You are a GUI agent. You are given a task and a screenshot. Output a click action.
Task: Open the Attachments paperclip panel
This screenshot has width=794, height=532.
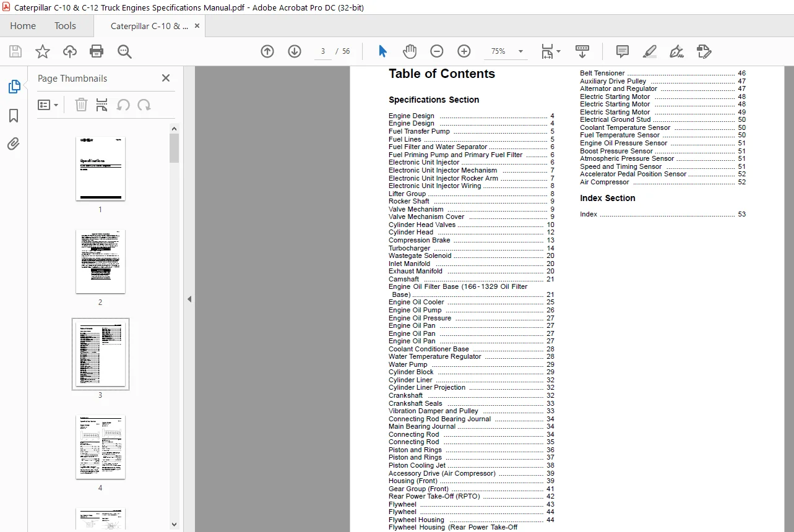(14, 144)
